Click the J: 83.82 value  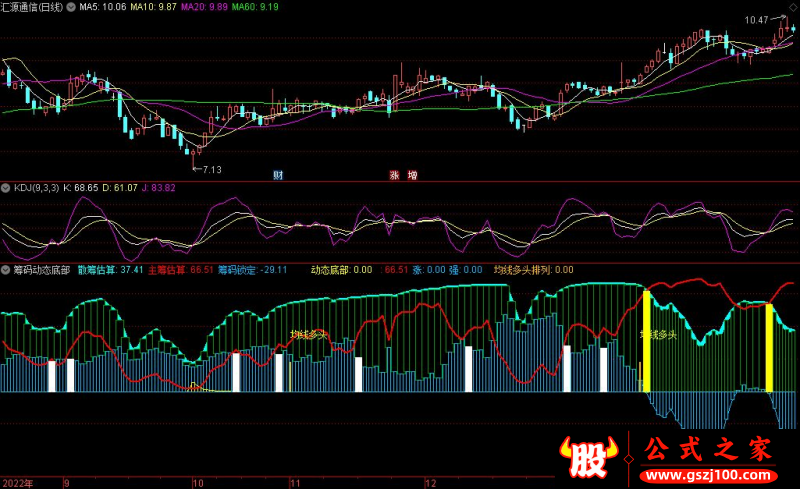coord(159,188)
